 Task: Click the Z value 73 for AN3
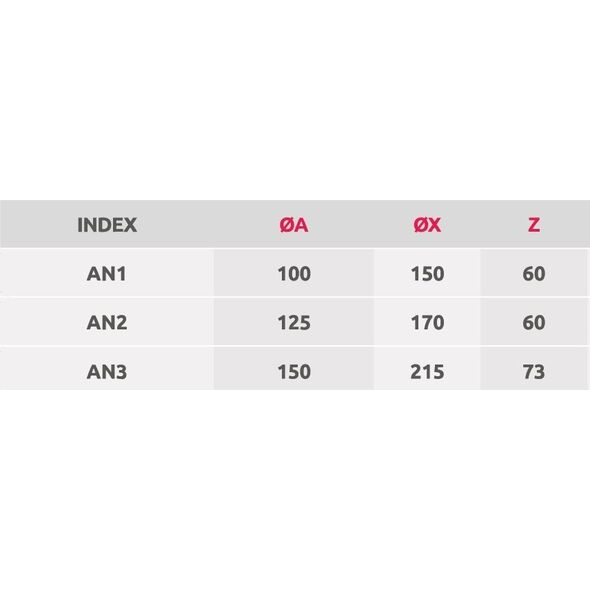click(x=534, y=372)
